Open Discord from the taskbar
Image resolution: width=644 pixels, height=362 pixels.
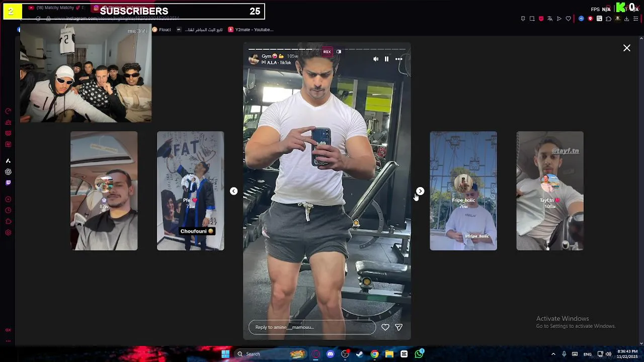point(330,354)
